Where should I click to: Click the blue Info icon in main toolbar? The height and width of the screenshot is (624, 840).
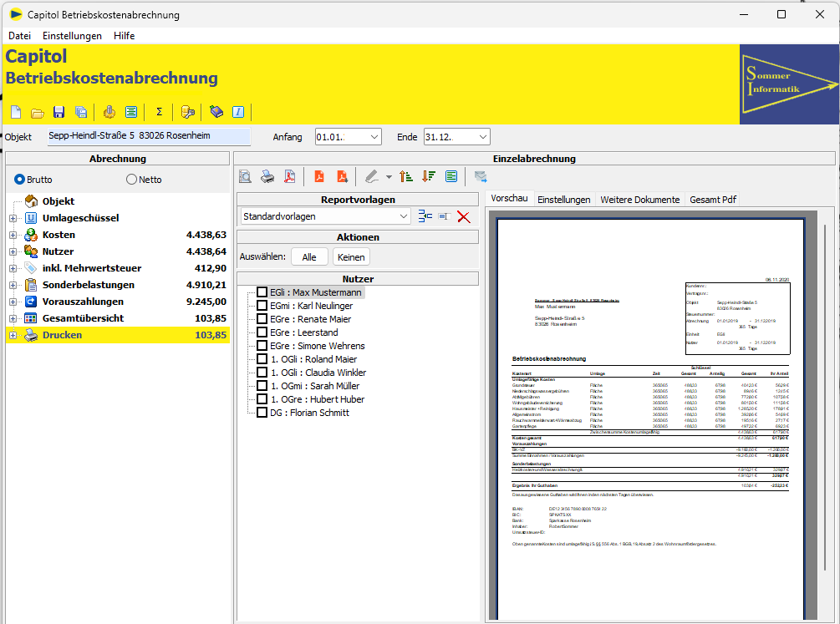237,112
